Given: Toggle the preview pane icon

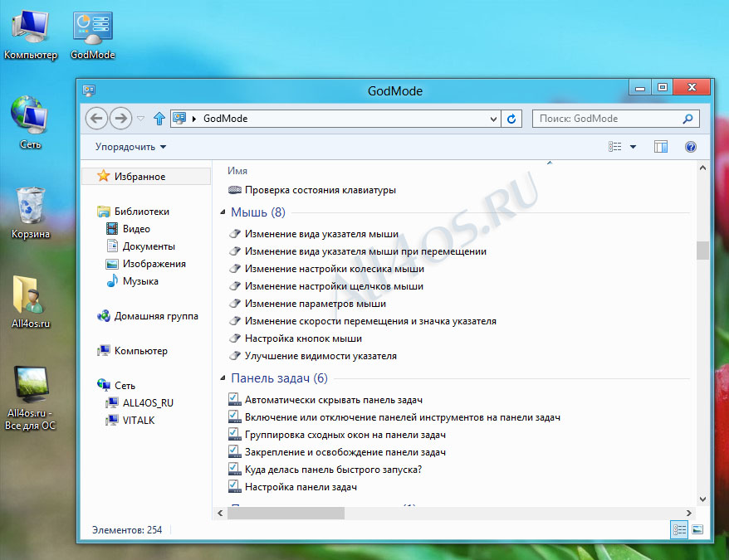Looking at the screenshot, I should tap(661, 147).
